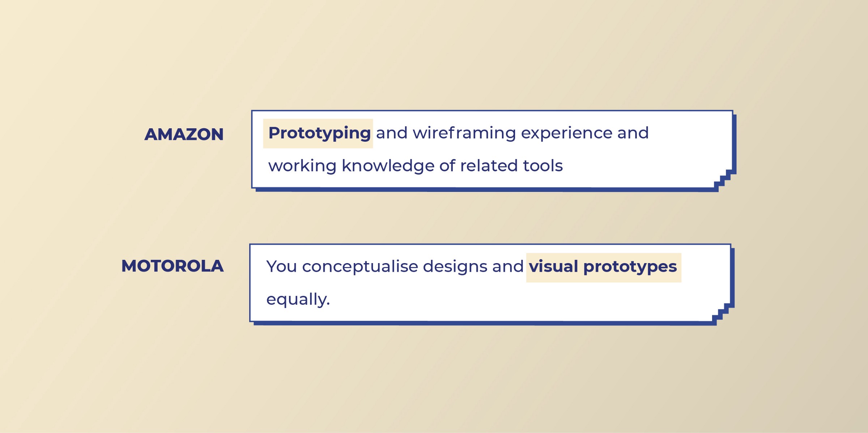Click the word "tools" in Amazon's box
868x433 pixels.
542,166
